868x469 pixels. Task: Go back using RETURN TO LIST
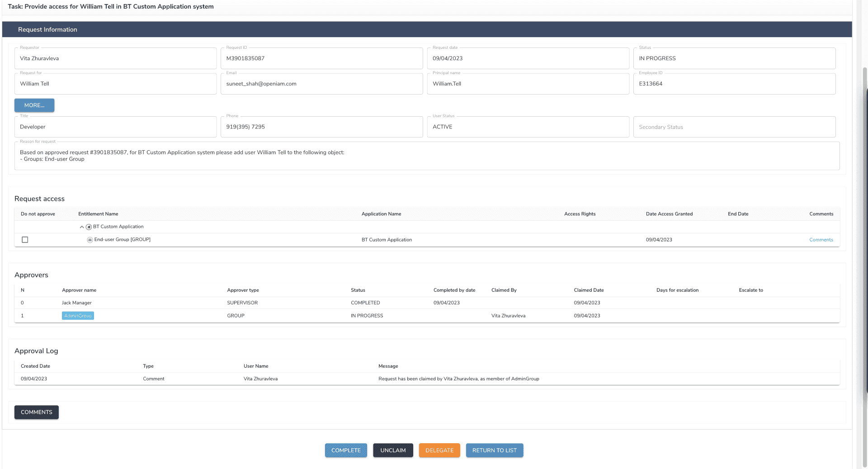click(x=494, y=450)
